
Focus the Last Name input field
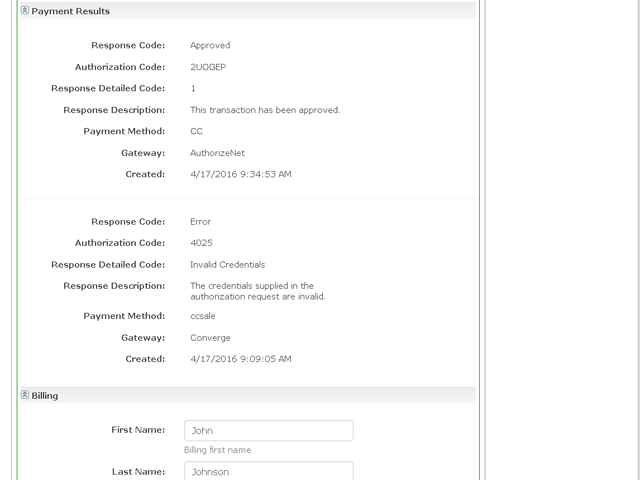(269, 471)
